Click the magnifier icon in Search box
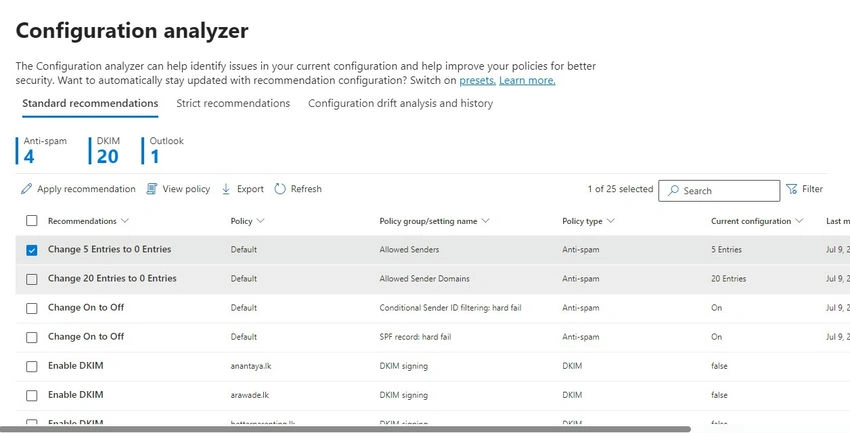The image size is (850, 433). 673,191
